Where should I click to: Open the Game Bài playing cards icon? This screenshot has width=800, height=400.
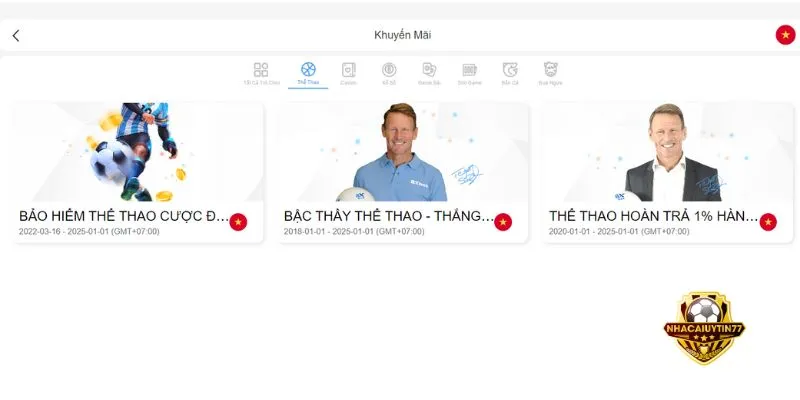point(429,69)
